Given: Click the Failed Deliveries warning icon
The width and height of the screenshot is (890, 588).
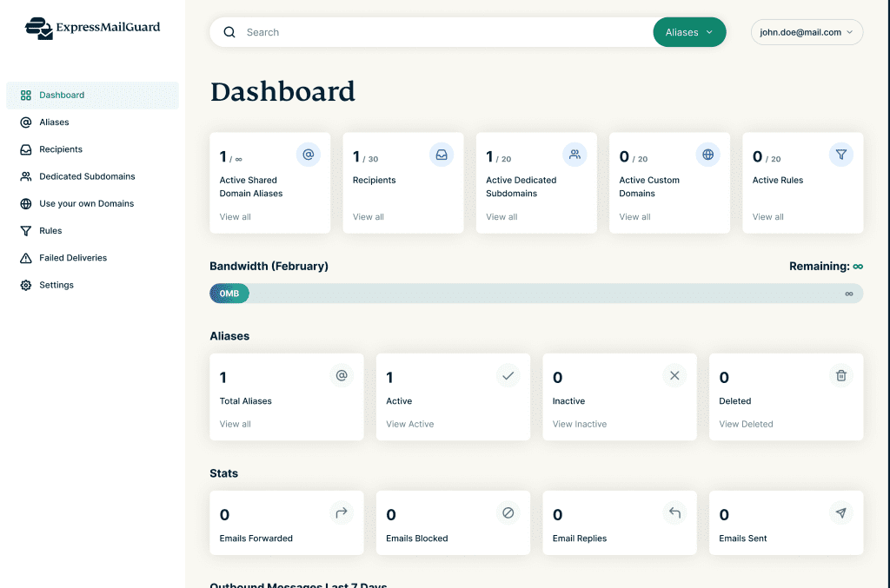Looking at the screenshot, I should click(26, 257).
